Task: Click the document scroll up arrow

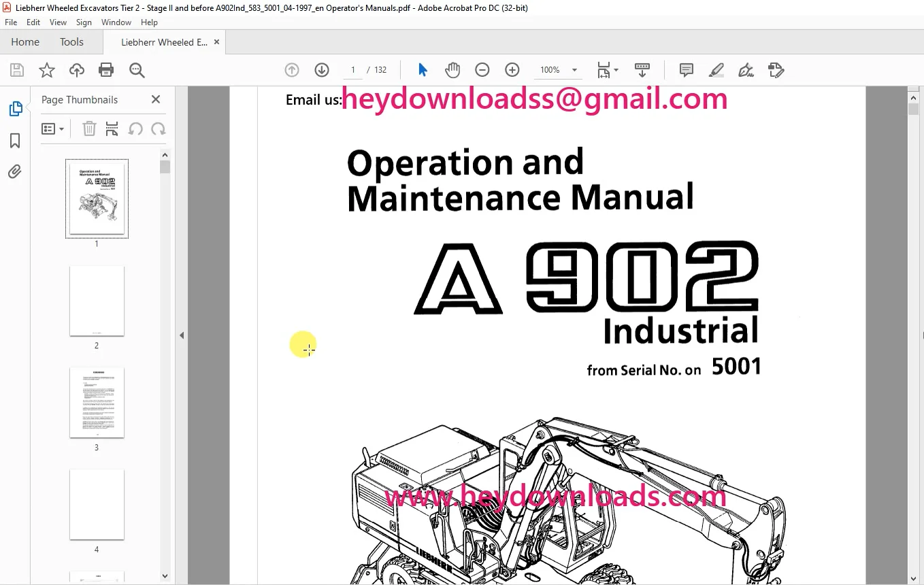Action: point(913,97)
